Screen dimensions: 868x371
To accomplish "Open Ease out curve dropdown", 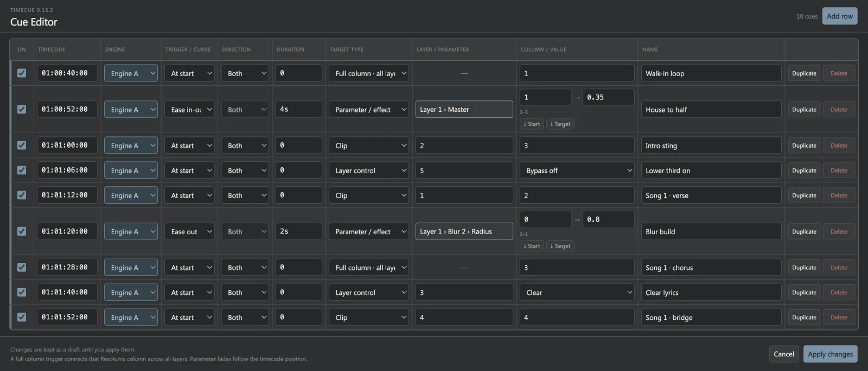I will (x=189, y=231).
